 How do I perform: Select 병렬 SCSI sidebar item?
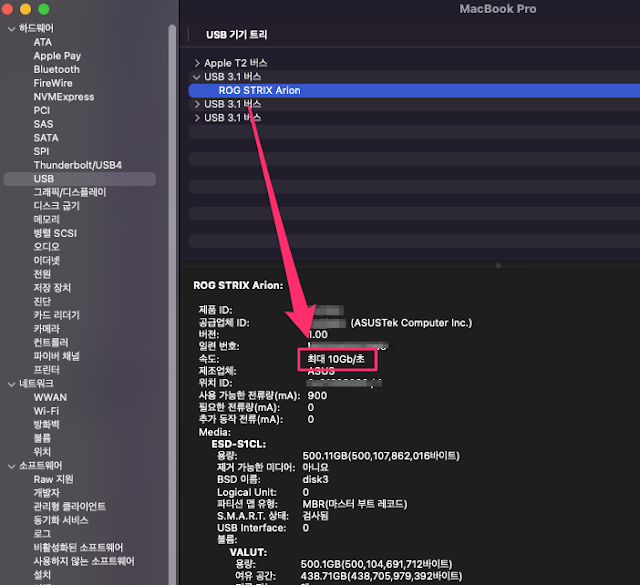[x=55, y=234]
